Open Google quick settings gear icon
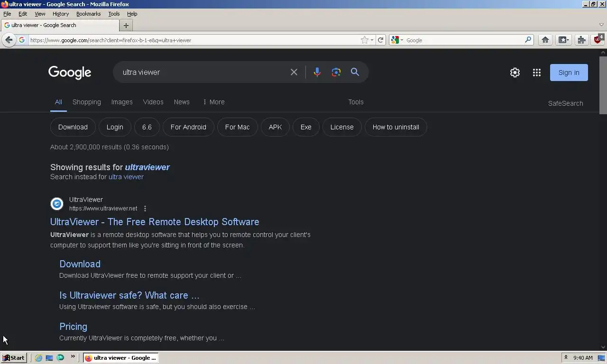This screenshot has height=364, width=607. click(x=515, y=73)
